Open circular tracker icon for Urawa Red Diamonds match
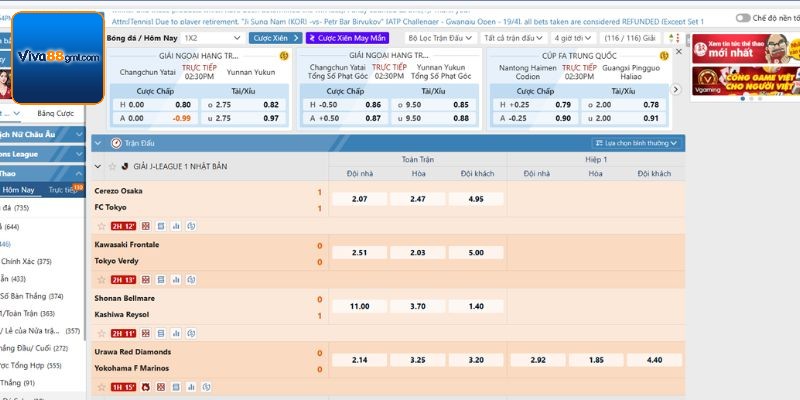The width and height of the screenshot is (800, 400). pyautogui.click(x=206, y=387)
